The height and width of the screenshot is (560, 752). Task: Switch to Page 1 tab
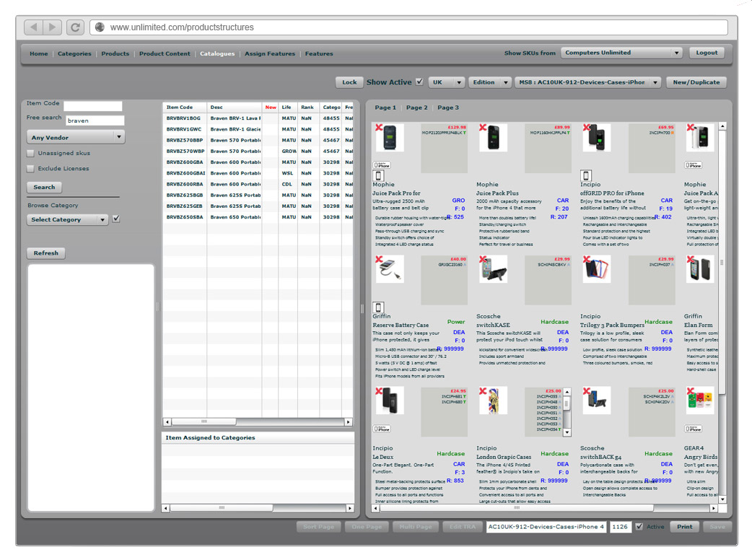point(385,108)
